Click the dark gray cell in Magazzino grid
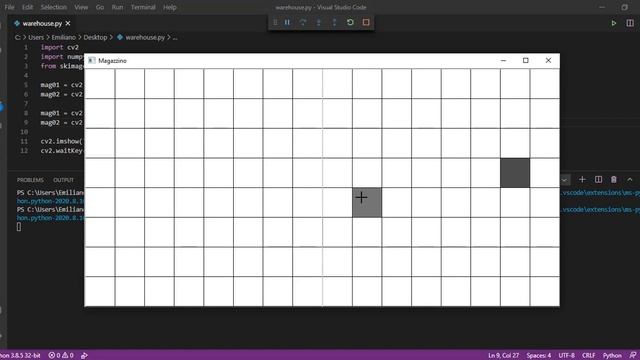 point(515,173)
